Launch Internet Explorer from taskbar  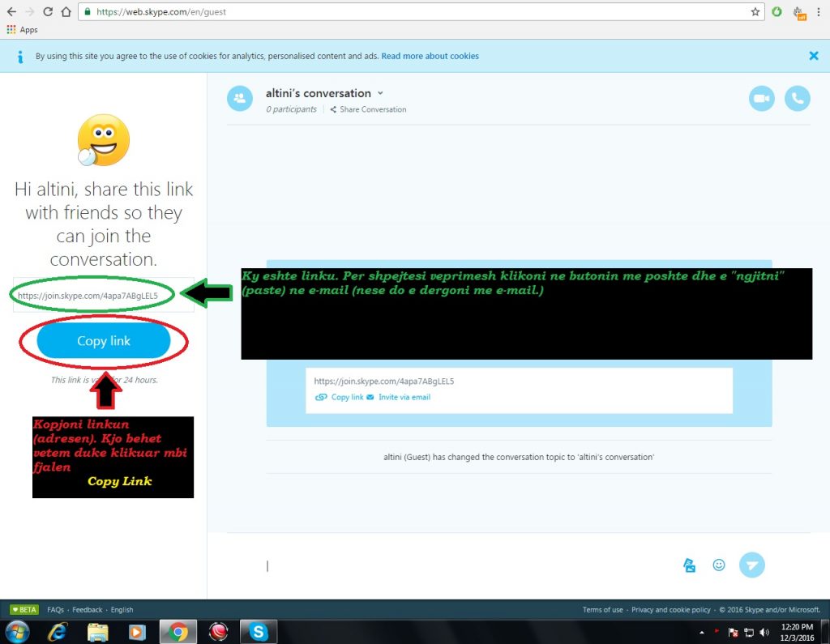pyautogui.click(x=58, y=632)
